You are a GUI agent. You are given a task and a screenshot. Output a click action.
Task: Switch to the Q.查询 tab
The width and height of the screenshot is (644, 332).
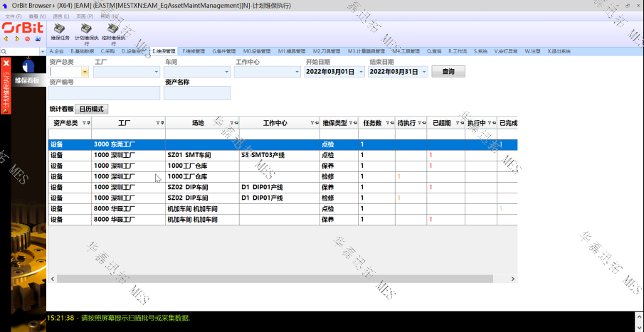433,51
